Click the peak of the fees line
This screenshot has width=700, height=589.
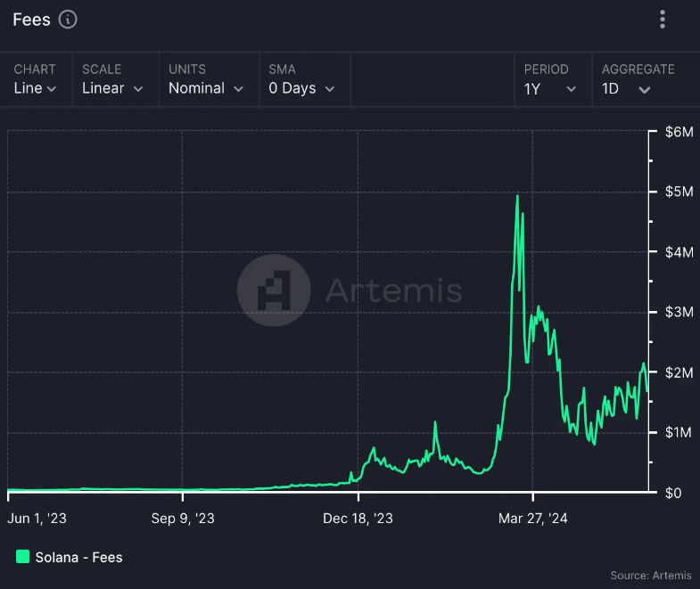click(x=517, y=196)
